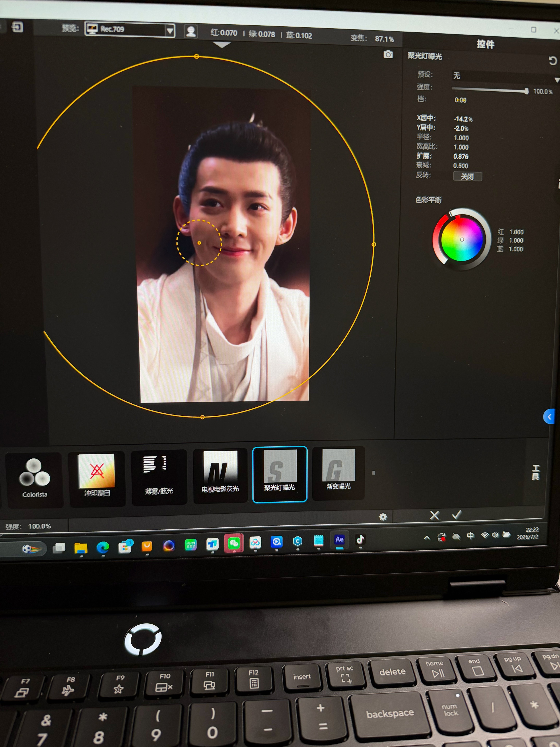Screen dimensions: 560x747
Task: Click the 红 value 1.000
Action: (516, 232)
